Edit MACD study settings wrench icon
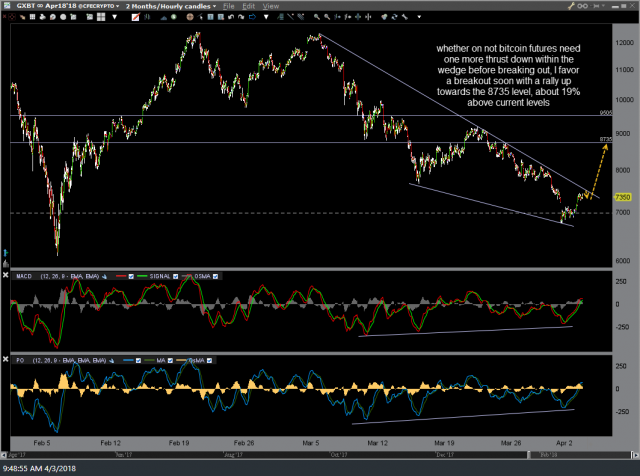This screenshot has height=476, width=640. pos(104,276)
